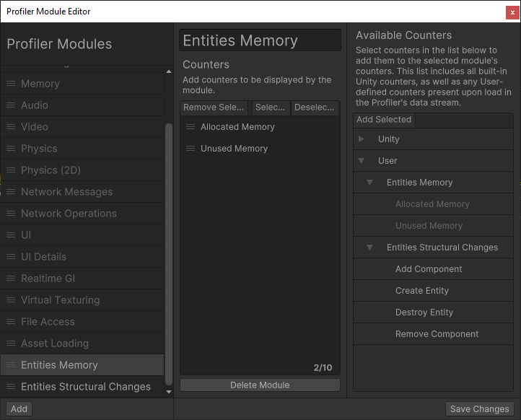Click greyed Allocated Memory in Available Counters
This screenshot has width=521, height=420.
click(433, 204)
